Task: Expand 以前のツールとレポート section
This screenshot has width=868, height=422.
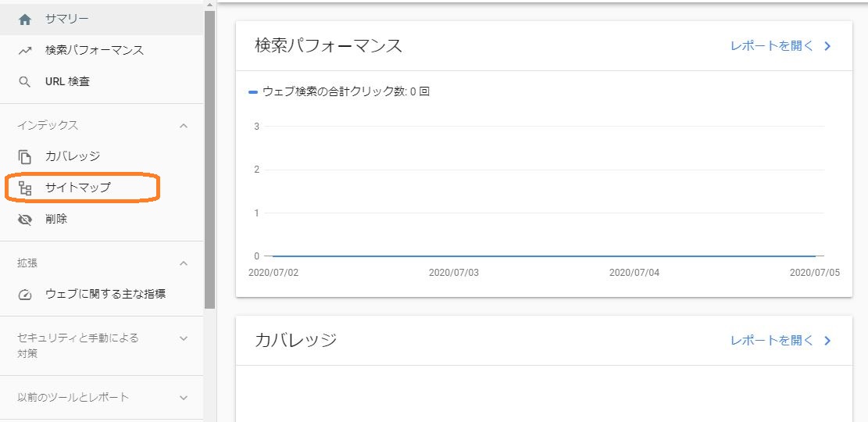Action: [x=184, y=398]
